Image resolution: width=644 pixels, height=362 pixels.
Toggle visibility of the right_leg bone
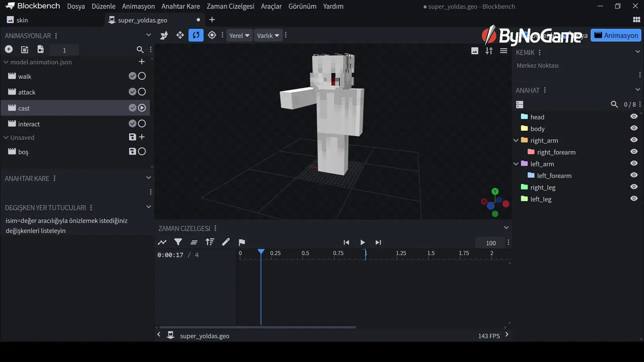pos(634,187)
